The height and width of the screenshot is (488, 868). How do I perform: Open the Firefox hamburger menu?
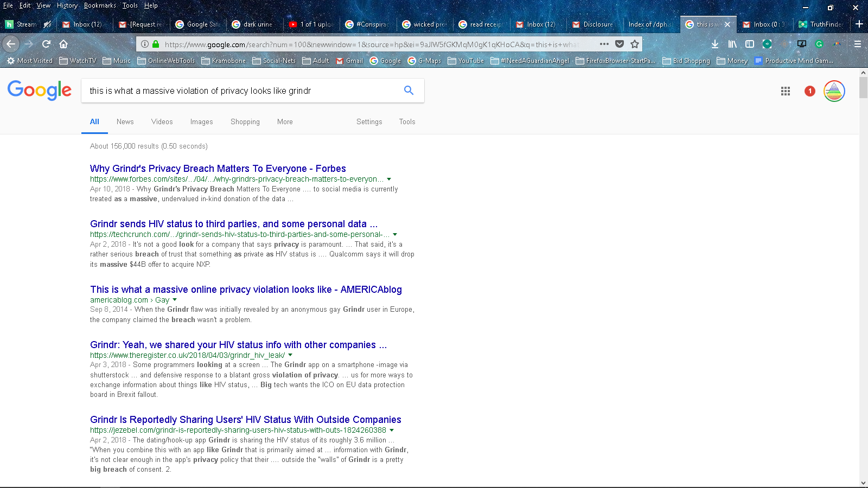tap(858, 44)
